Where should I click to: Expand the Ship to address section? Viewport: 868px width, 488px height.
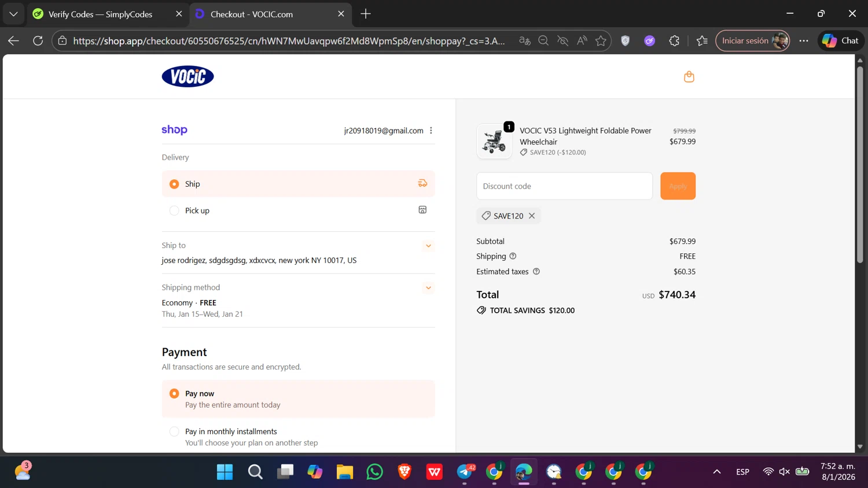coord(428,246)
